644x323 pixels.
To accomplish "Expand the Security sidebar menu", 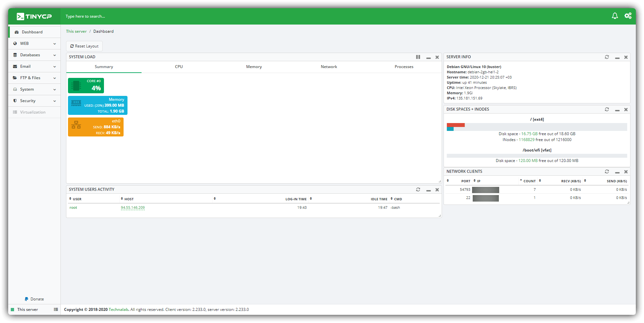I will tap(34, 101).
